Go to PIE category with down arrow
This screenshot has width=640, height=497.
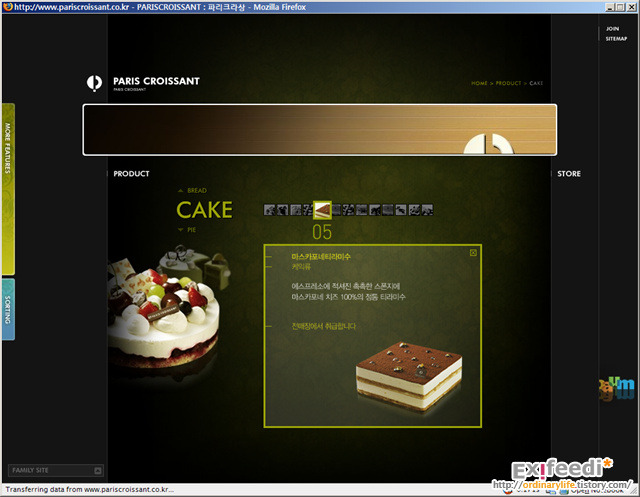click(x=187, y=230)
